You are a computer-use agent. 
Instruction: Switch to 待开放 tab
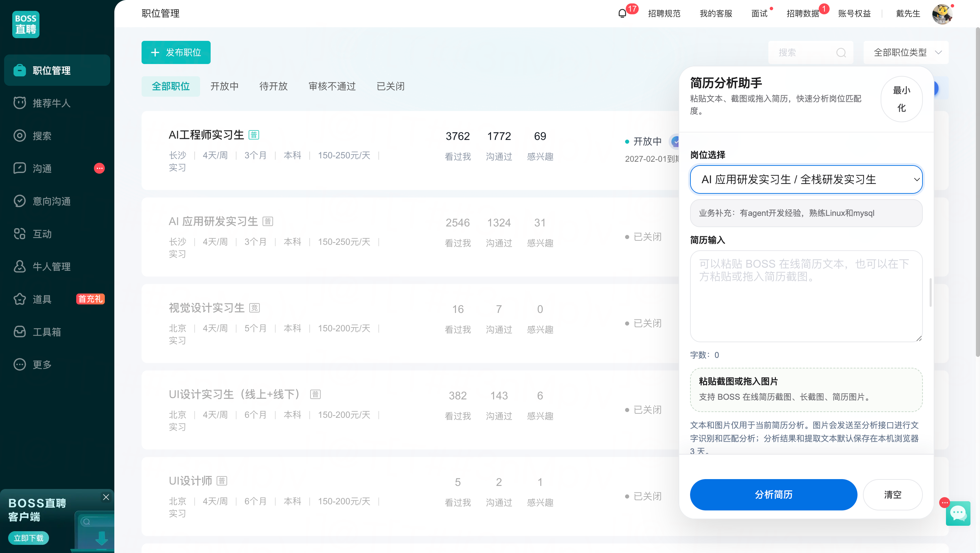(x=273, y=86)
